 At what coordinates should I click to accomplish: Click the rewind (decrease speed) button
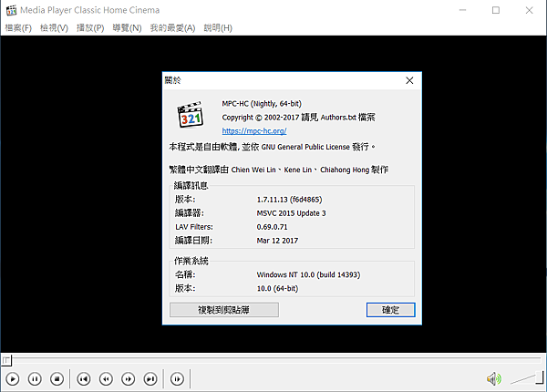click(106, 378)
